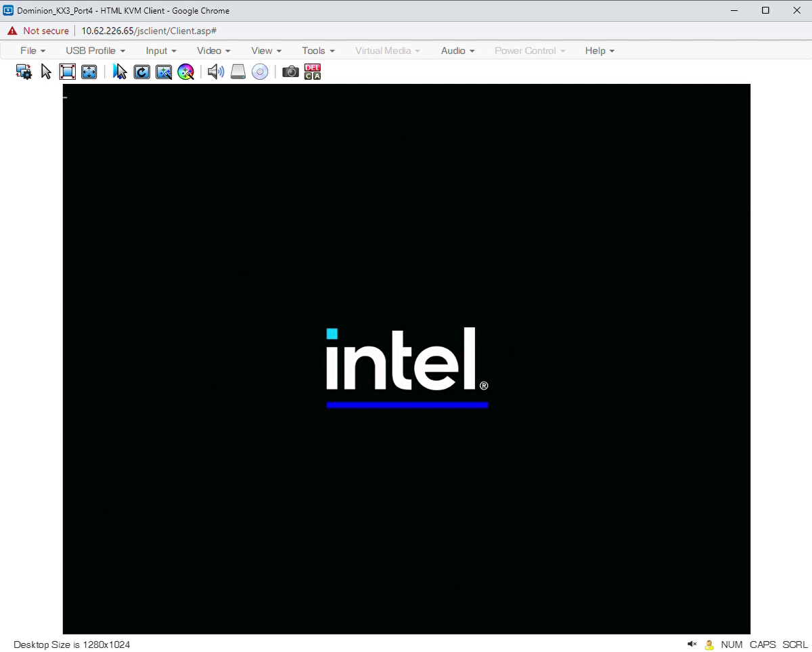Click the 'Desktop Size is 1280x1024' status text
The height and width of the screenshot is (652, 812).
pos(72,645)
